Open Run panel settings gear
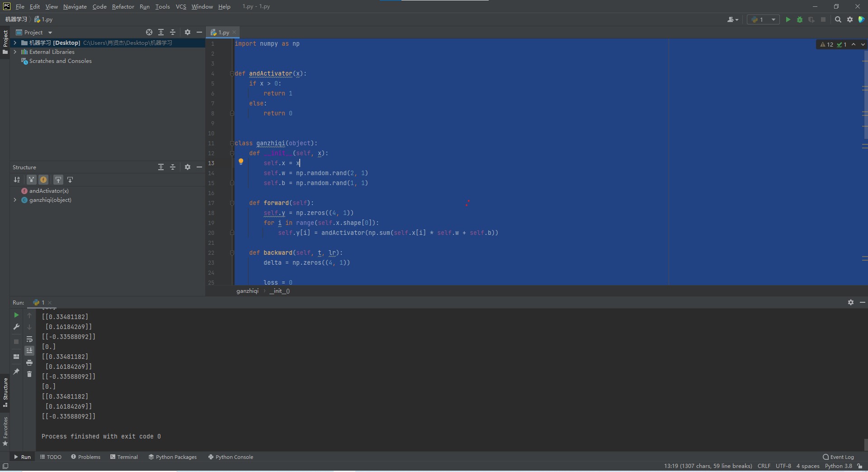Image resolution: width=868 pixels, height=472 pixels. [x=851, y=302]
